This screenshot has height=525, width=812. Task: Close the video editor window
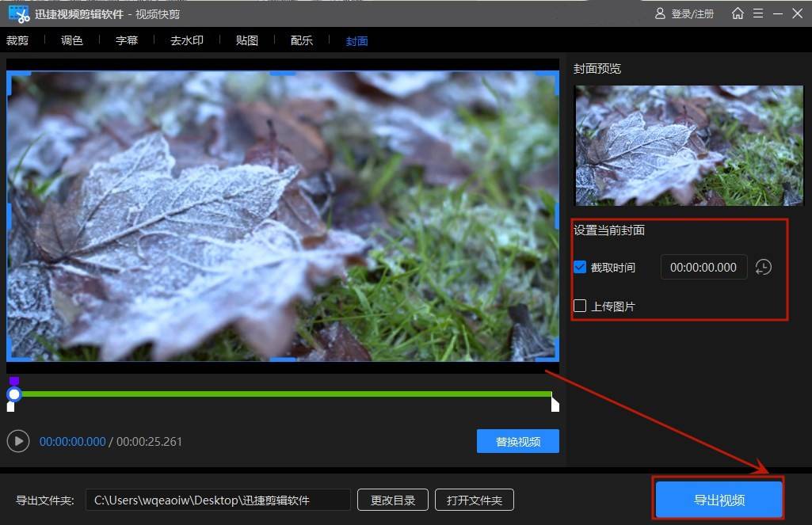tap(798, 13)
